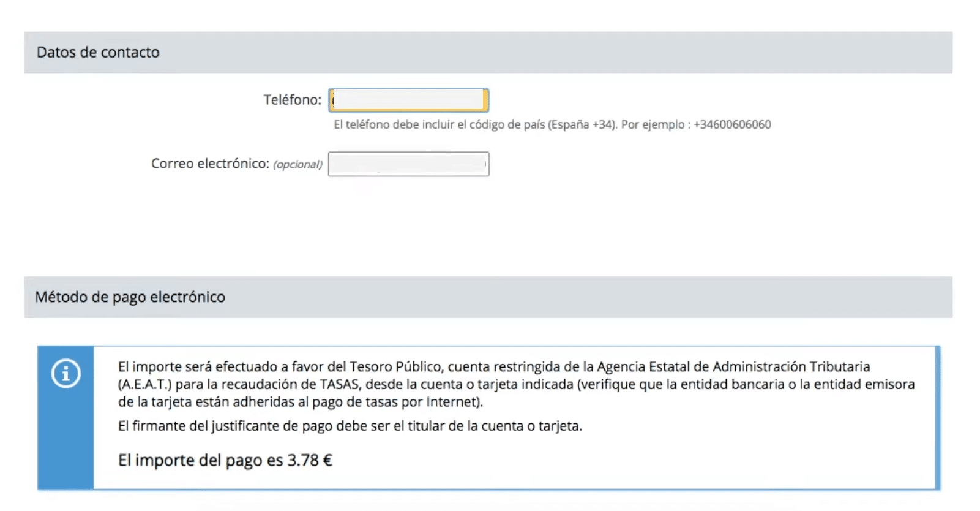Click the Correo electrónico label text
Image resolution: width=980 pixels, height=511 pixels.
click(x=210, y=164)
